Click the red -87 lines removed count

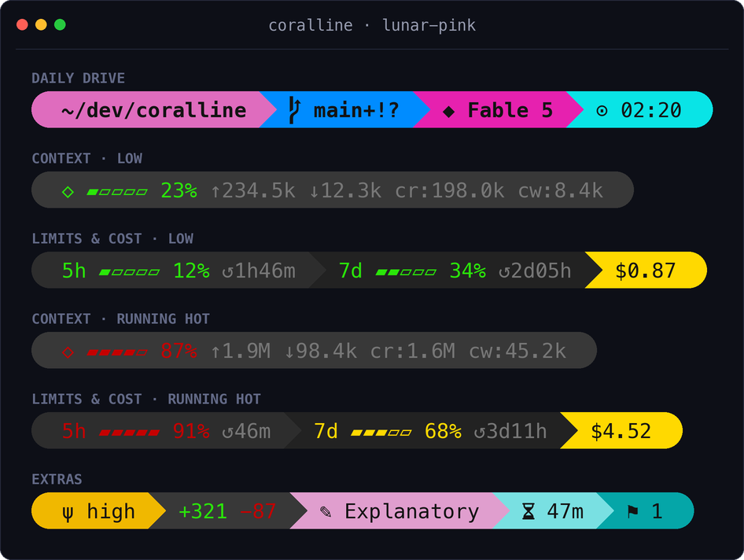coord(258,511)
